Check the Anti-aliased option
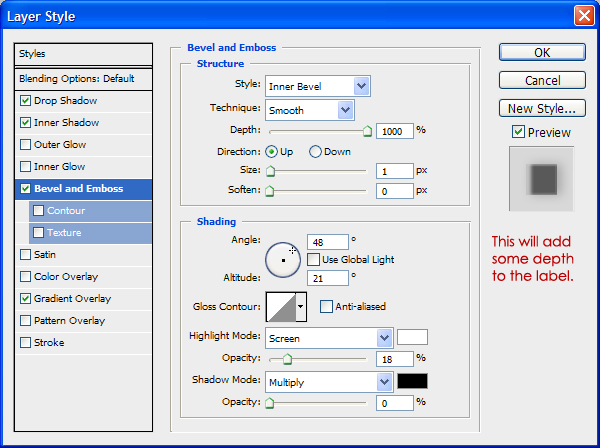This screenshot has height=448, width=600. 326,306
